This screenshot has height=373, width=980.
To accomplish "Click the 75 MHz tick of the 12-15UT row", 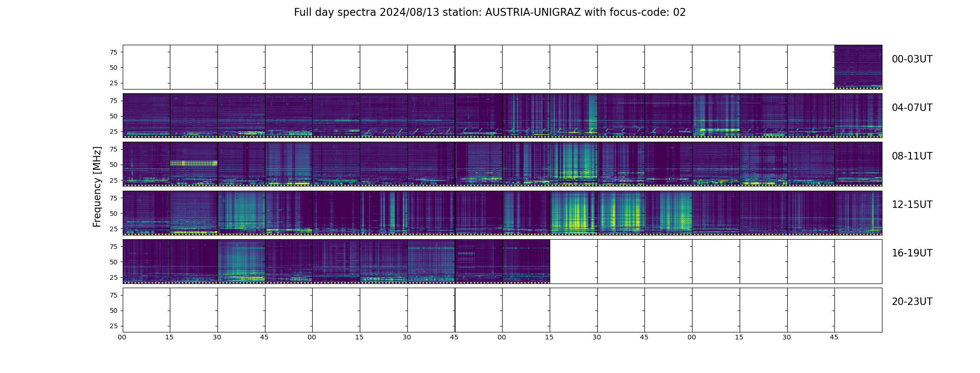I will pyautogui.click(x=113, y=198).
